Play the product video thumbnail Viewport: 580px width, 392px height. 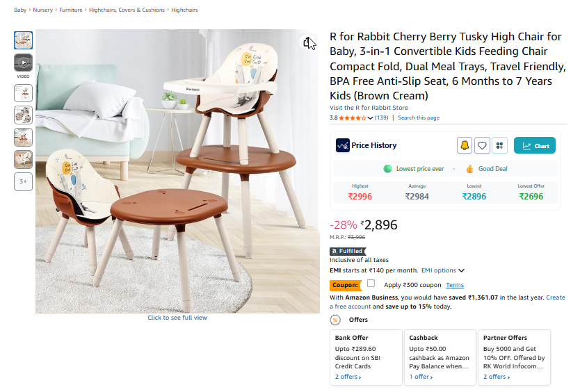point(23,63)
